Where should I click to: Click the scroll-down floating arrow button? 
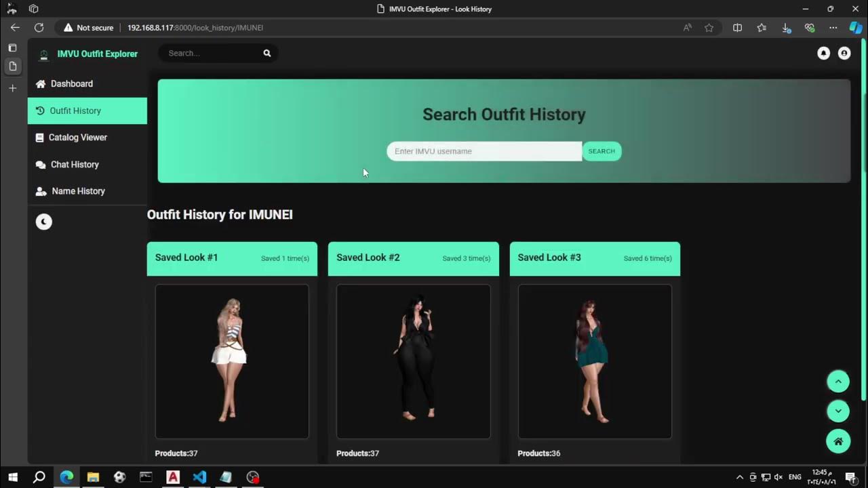pyautogui.click(x=838, y=411)
